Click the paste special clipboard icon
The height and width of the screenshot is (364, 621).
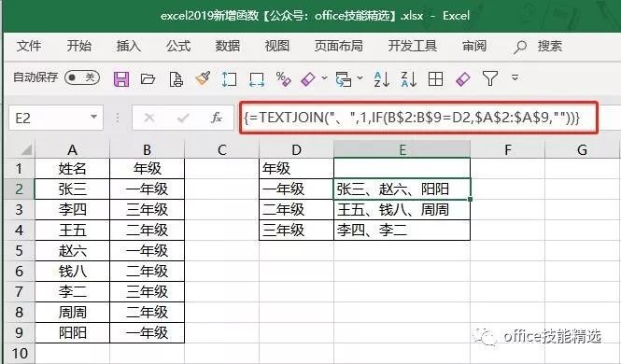(343, 78)
